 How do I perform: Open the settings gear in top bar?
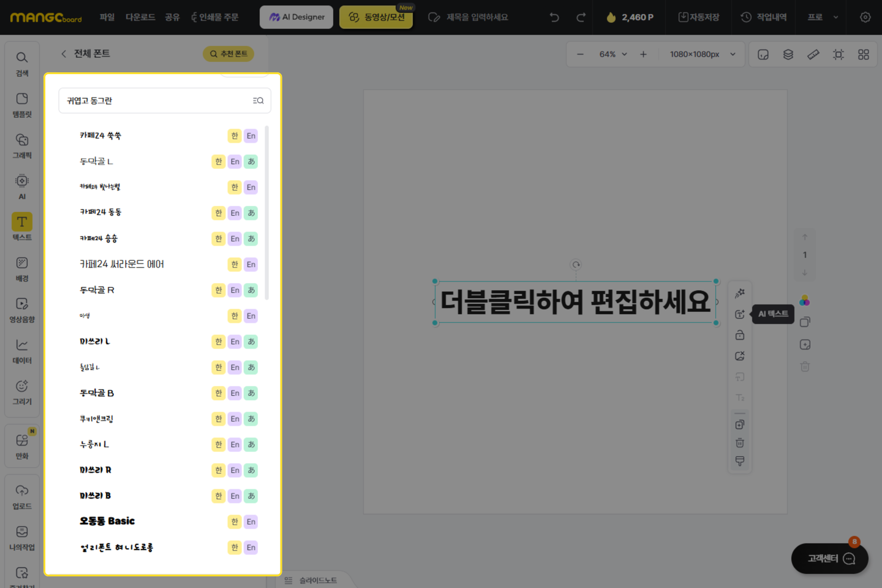865,17
